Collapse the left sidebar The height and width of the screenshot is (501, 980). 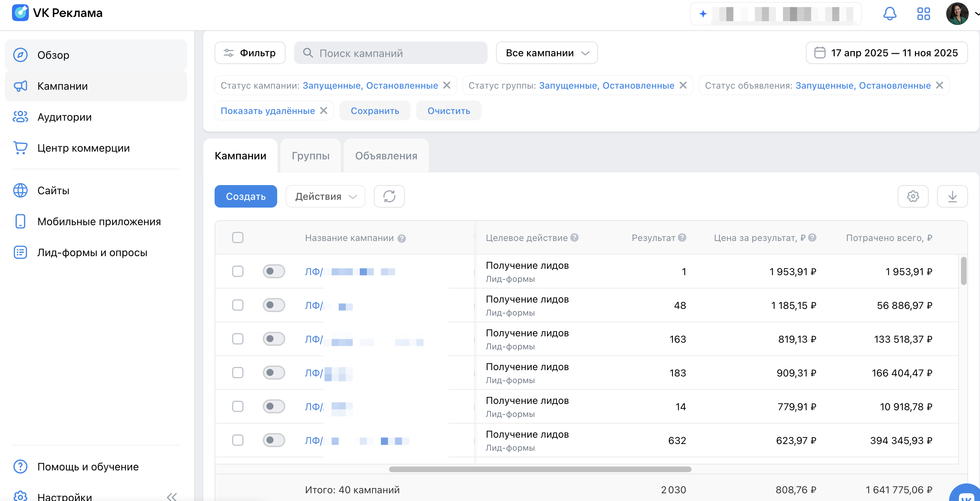point(172,496)
